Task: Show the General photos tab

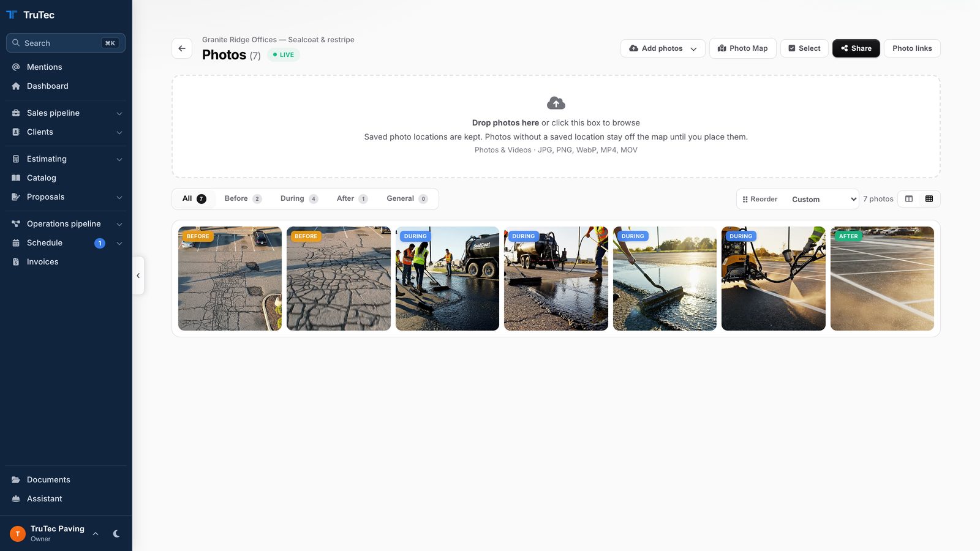Action: coord(407,198)
